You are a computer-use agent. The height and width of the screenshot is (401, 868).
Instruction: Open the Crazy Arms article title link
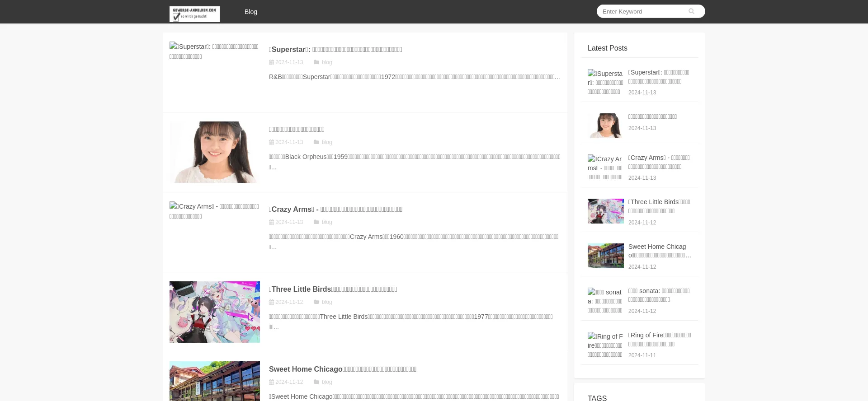(x=335, y=210)
